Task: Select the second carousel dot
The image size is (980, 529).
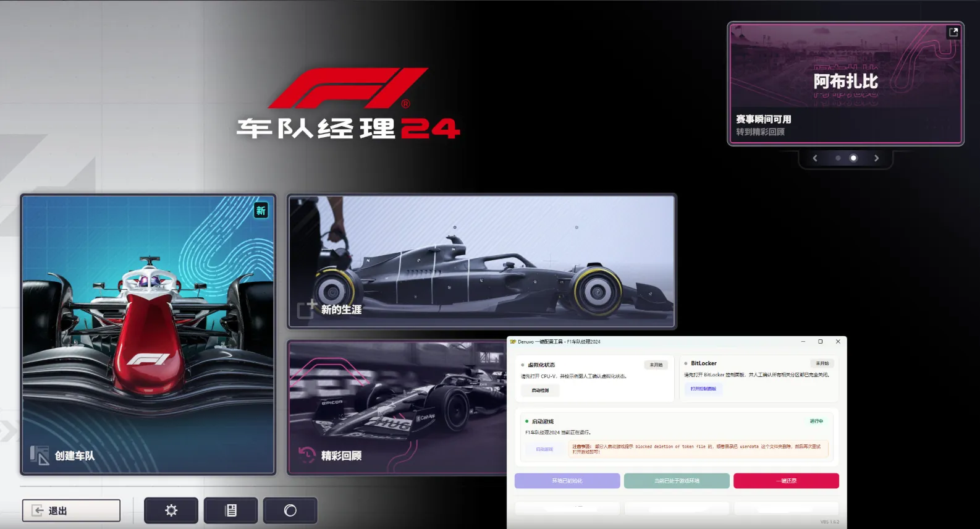Action: (x=853, y=158)
